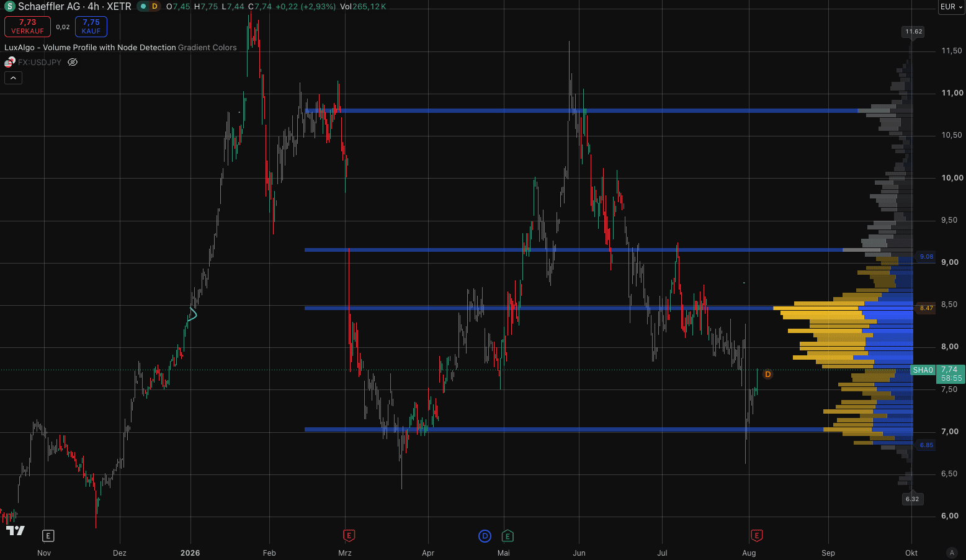Click the 6.85 value area label
Image resolution: width=966 pixels, height=560 pixels.
pyautogui.click(x=926, y=445)
